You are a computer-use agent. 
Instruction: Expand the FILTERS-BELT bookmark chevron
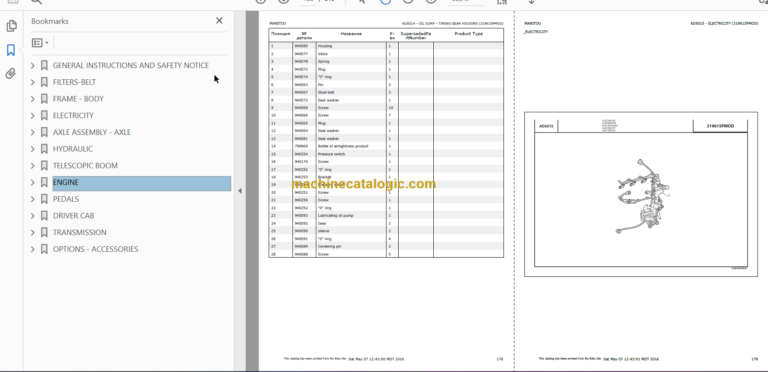click(x=33, y=82)
